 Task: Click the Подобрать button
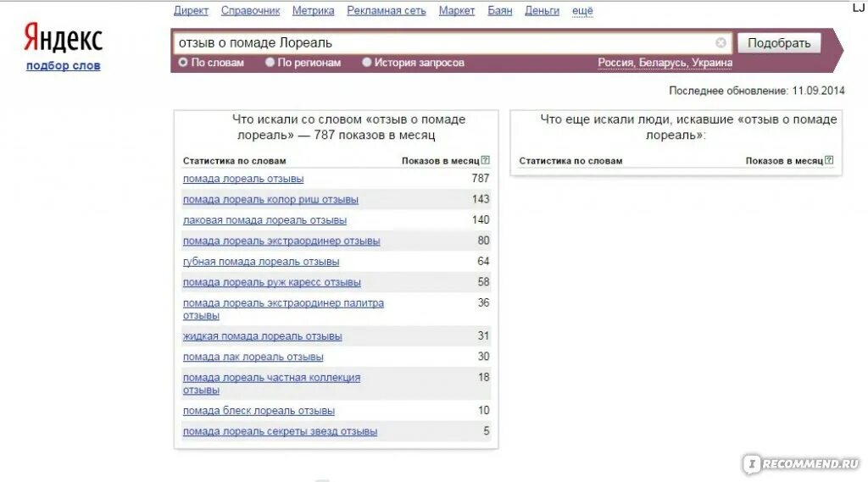pos(779,42)
